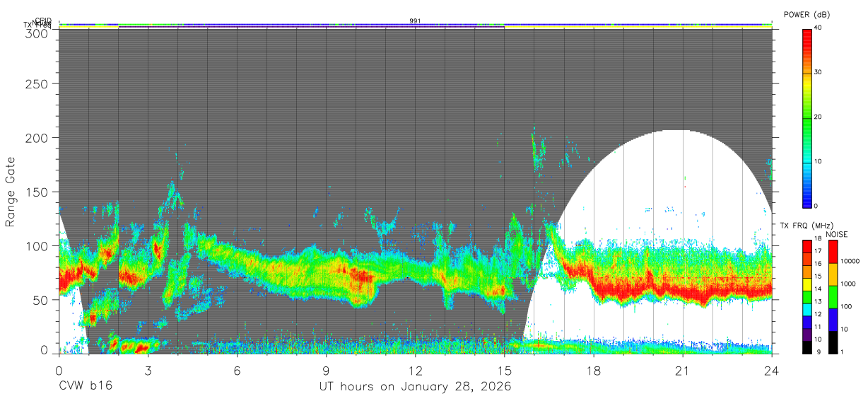Click the '40' label on POWER scale
Image resolution: width=868 pixels, height=401 pixels.
point(819,28)
